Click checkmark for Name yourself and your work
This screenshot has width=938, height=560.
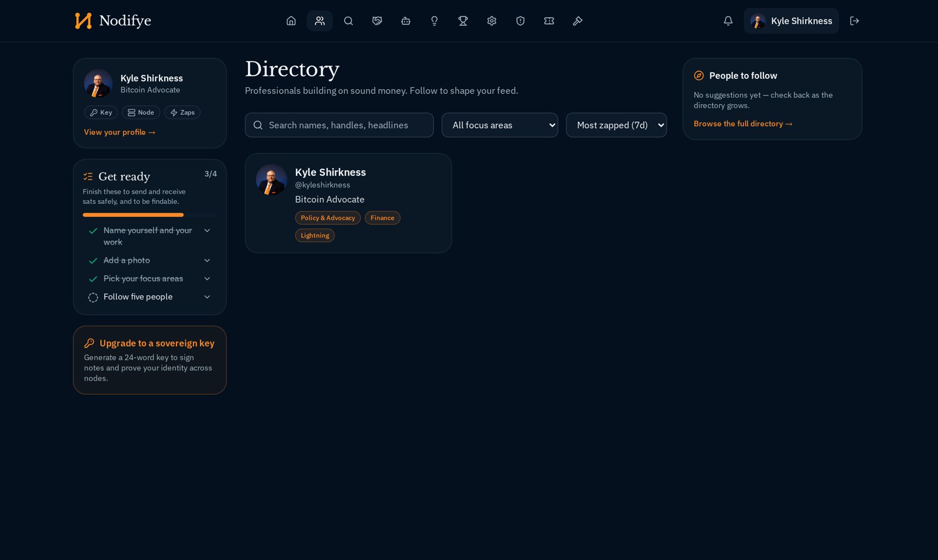(x=93, y=231)
